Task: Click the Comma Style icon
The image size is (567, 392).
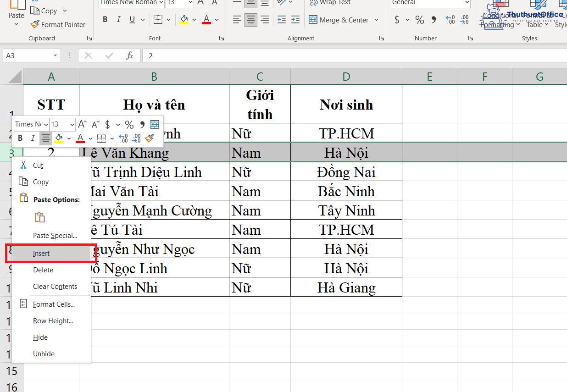Action: click(434, 19)
